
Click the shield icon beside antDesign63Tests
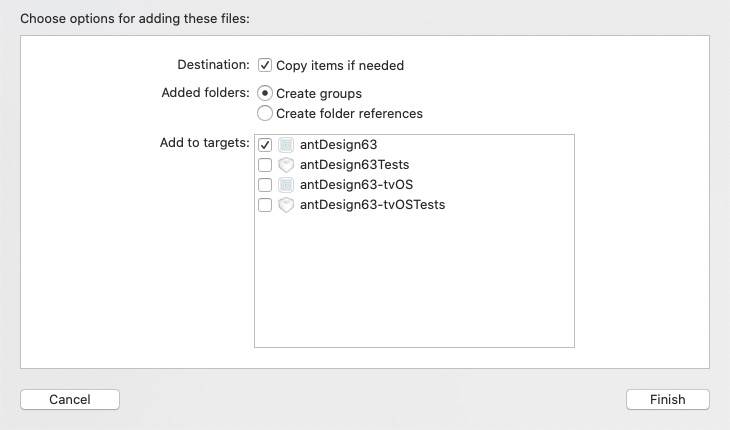click(285, 165)
